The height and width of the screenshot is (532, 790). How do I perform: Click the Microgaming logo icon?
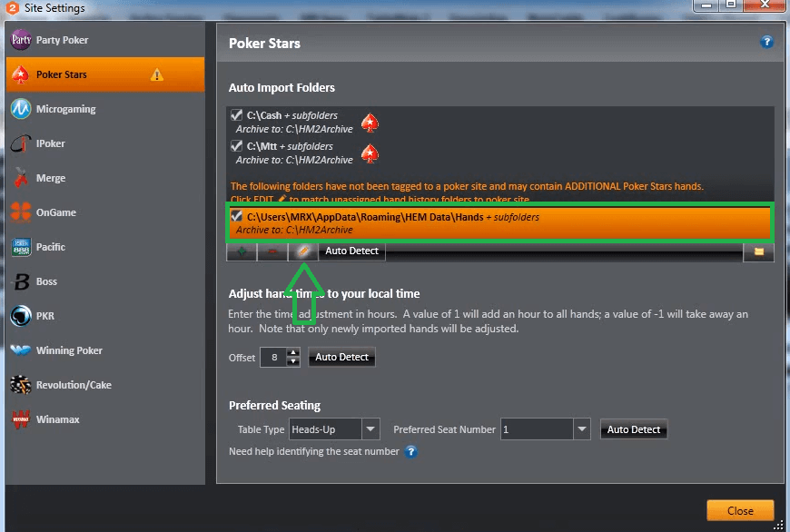point(21,109)
